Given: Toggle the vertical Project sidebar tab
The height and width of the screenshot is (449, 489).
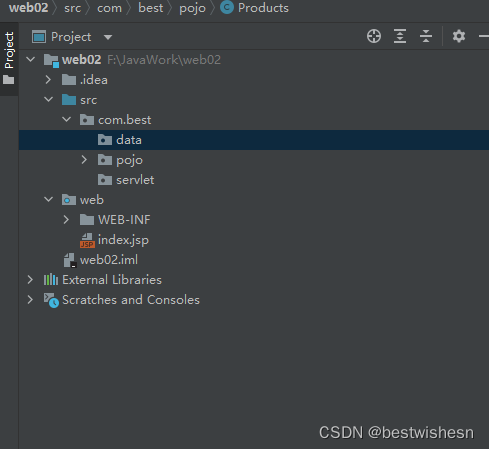Looking at the screenshot, I should tap(9, 50).
